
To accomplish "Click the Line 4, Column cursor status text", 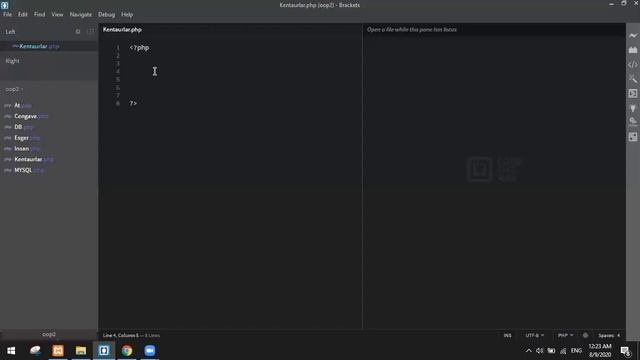I will [x=121, y=335].
